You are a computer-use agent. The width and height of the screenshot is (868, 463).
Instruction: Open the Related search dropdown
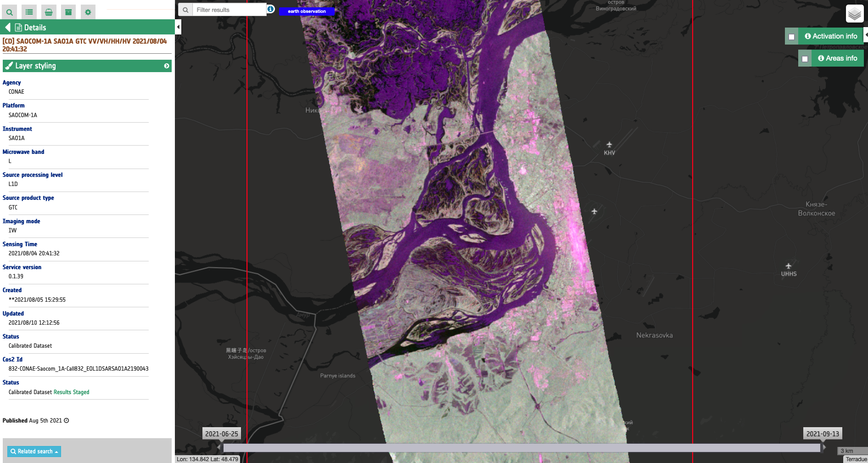click(34, 452)
